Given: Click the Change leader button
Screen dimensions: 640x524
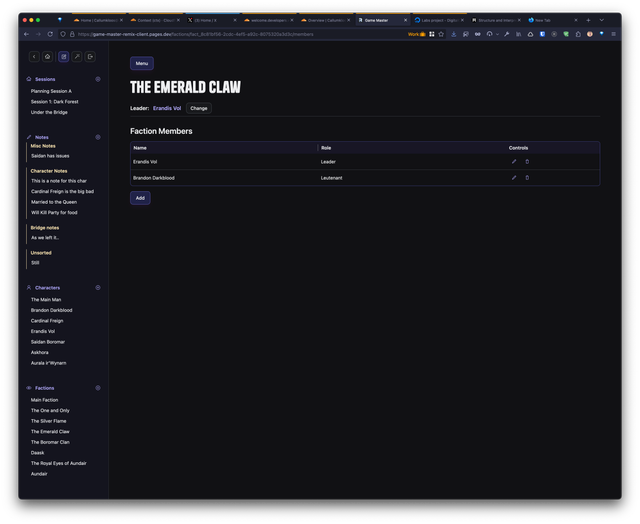Looking at the screenshot, I should 199,108.
